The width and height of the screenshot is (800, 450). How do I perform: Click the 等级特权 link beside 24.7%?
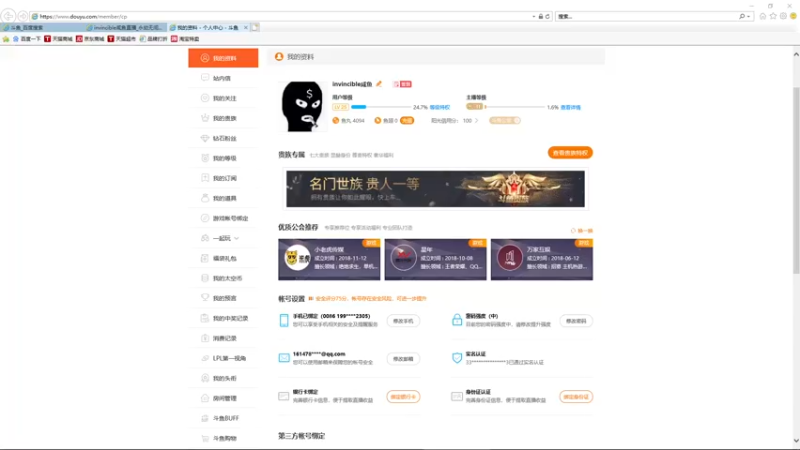point(440,107)
